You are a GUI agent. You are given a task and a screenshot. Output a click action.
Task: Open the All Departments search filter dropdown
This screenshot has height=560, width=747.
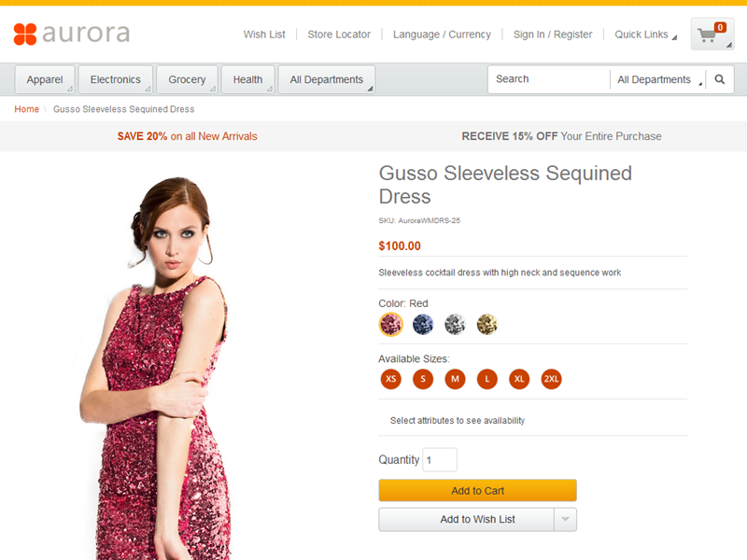pos(657,80)
